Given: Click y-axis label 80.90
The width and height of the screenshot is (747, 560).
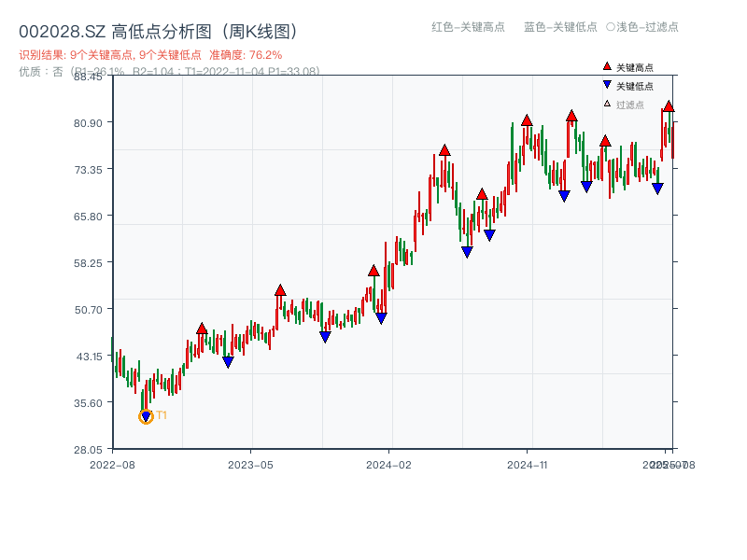Looking at the screenshot, I should [x=88, y=123].
